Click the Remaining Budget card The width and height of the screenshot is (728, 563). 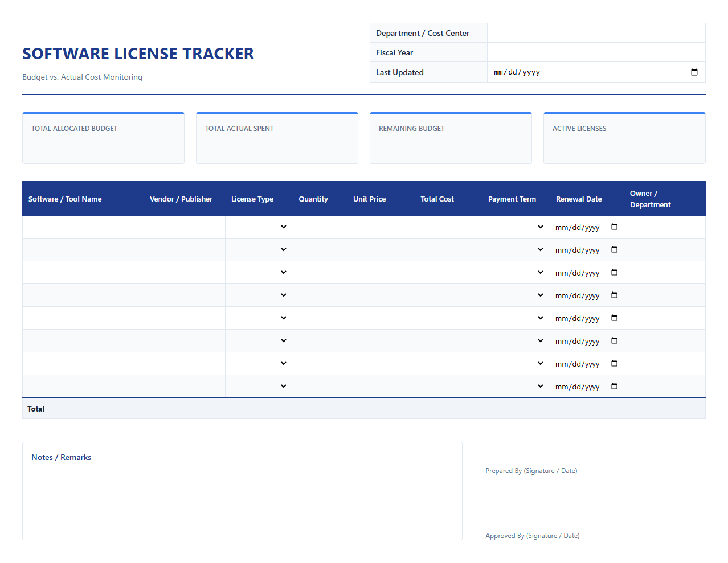click(451, 138)
